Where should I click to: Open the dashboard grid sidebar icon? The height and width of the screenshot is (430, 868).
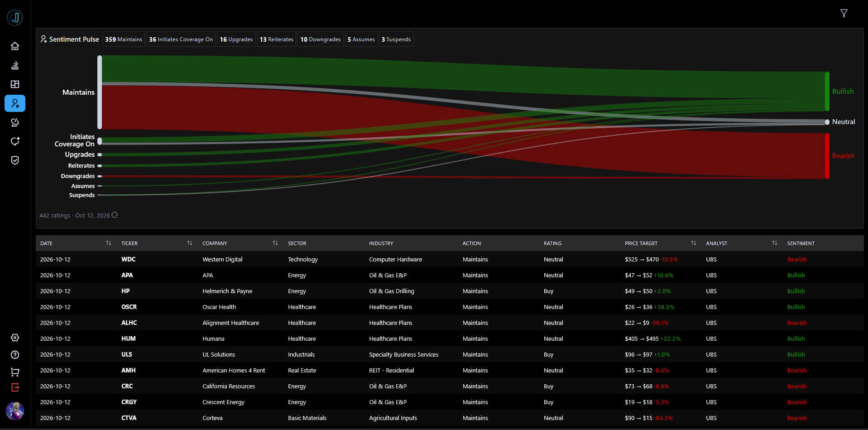(15, 84)
